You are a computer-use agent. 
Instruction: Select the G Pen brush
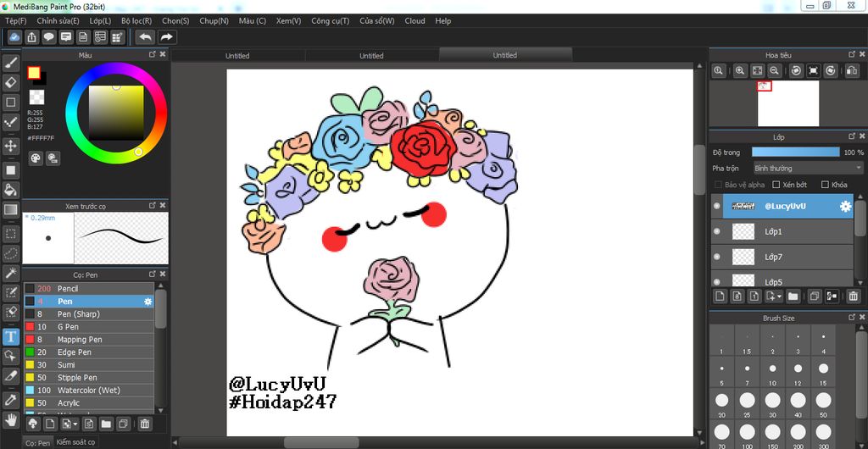point(89,327)
